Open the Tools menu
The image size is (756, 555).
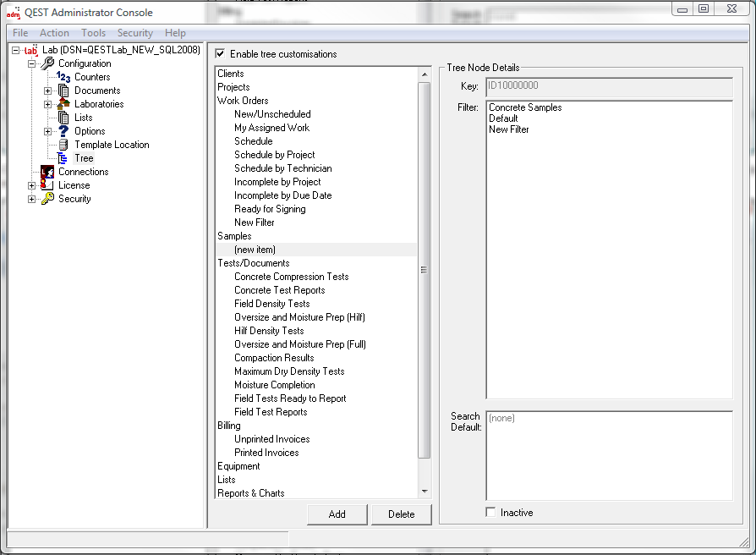coord(93,33)
